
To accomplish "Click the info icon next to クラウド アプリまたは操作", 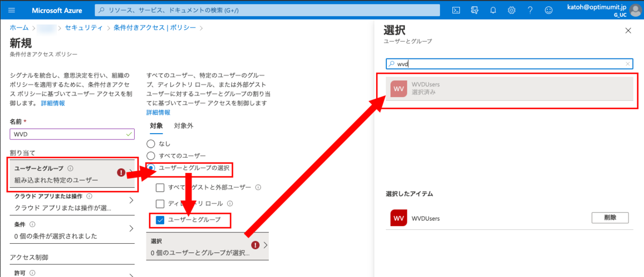I will click(89, 196).
